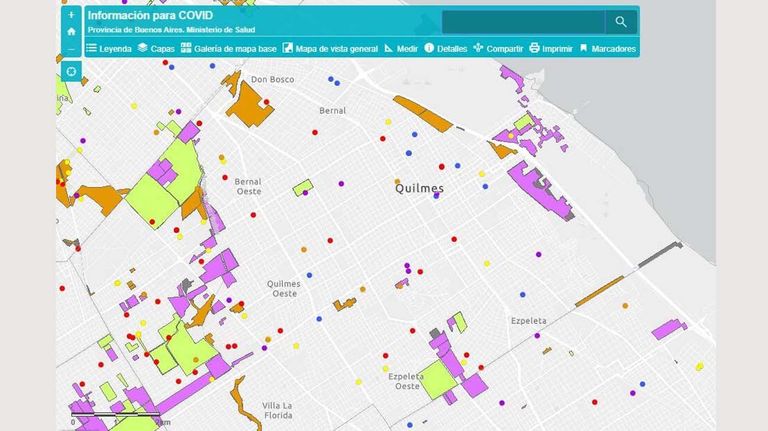Focus the map search input field
The height and width of the screenshot is (431, 768).
click(x=523, y=22)
